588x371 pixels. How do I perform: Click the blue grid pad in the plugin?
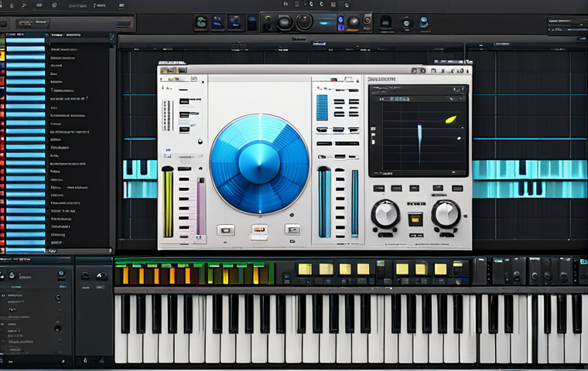point(322,107)
